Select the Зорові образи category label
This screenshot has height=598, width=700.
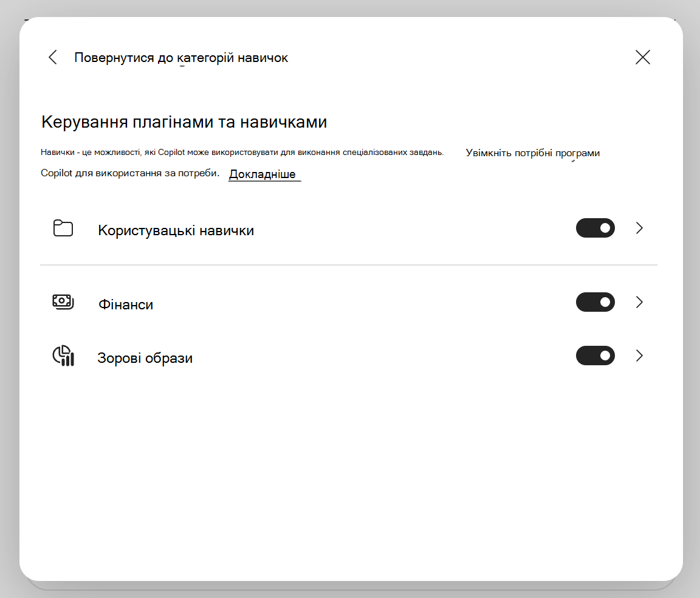pyautogui.click(x=145, y=358)
